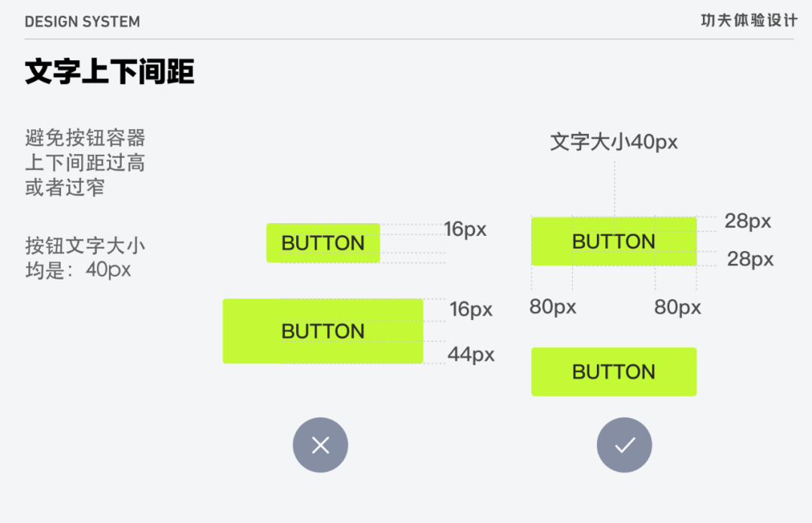The height and width of the screenshot is (523, 812).
Task: Click the gray checkmark circle icon
Action: point(624,445)
